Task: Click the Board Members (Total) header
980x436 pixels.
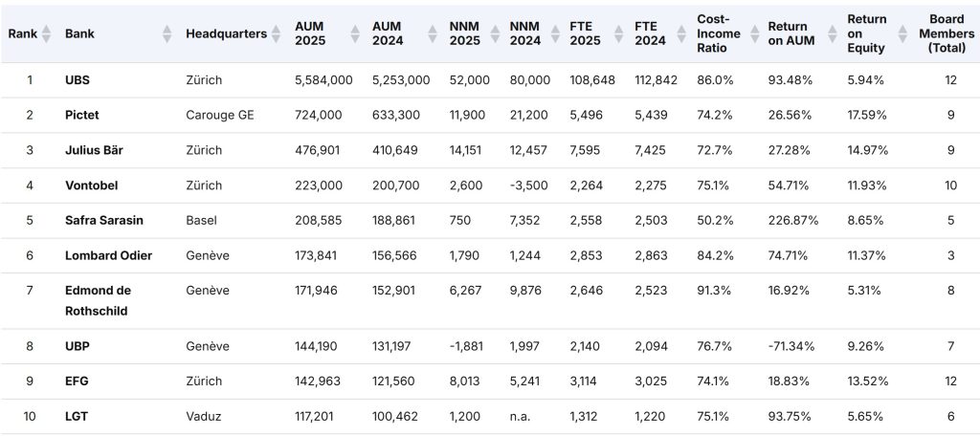Action: [947, 33]
